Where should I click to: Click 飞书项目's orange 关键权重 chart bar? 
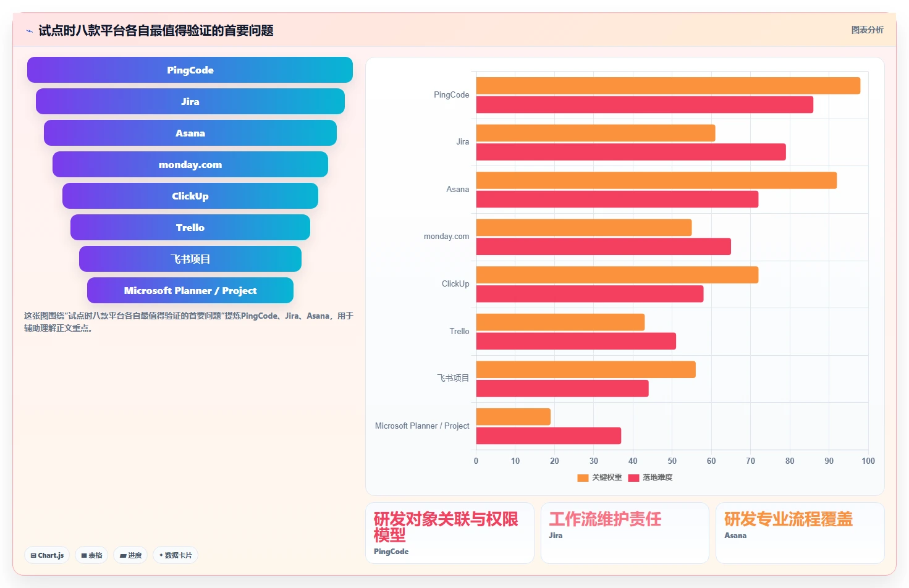[586, 369]
